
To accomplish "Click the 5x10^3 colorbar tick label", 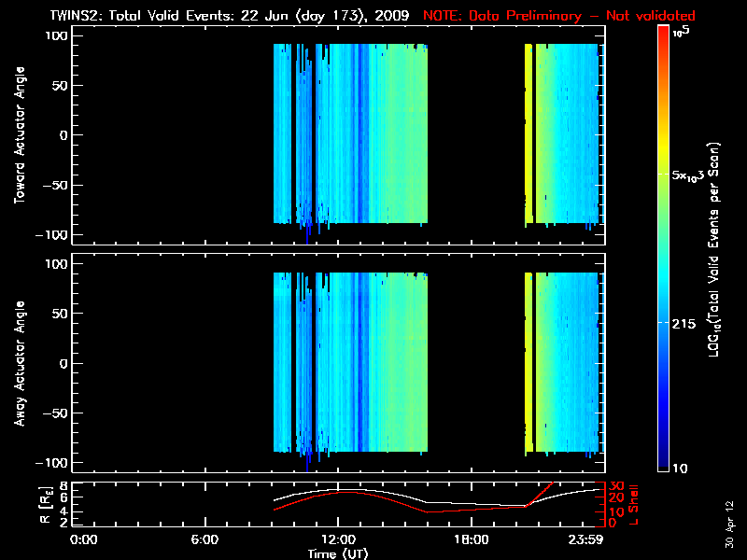I will point(689,176).
